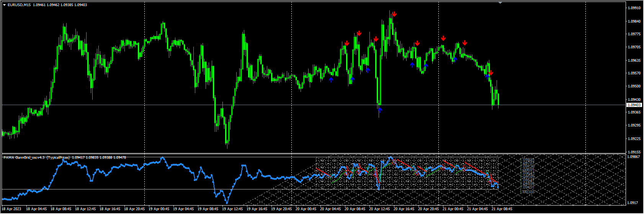Click the 1.09910 level on the price scale
Image resolution: width=644 pixels, height=214 pixels.
pyautogui.click(x=634, y=8)
